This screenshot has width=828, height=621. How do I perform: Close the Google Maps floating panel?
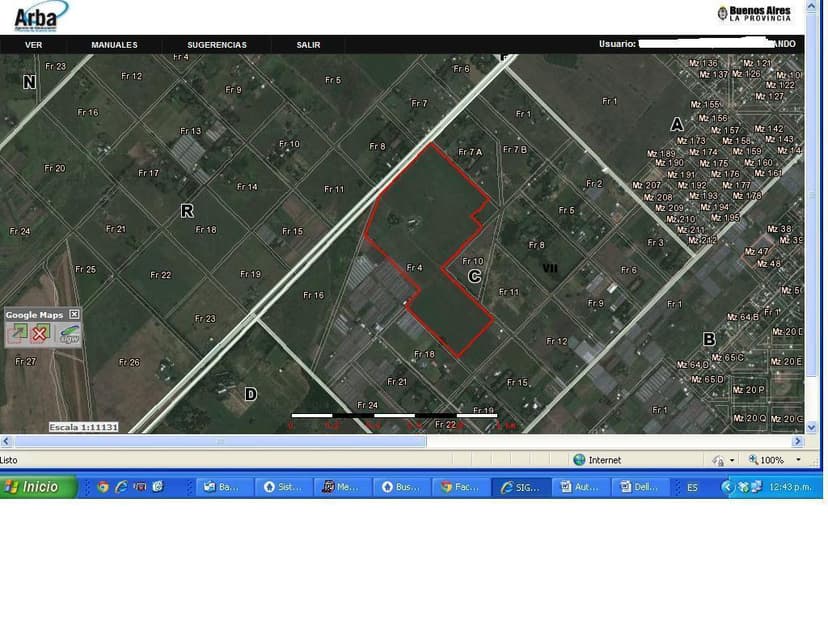coord(75,313)
